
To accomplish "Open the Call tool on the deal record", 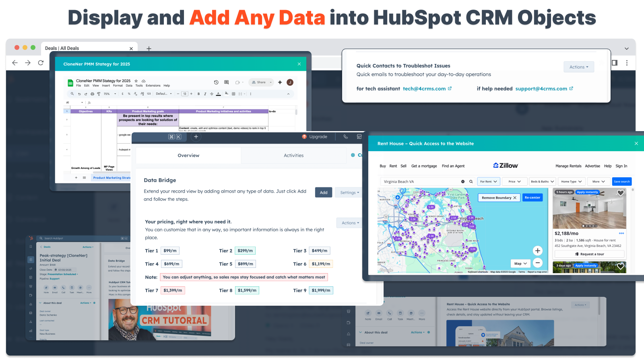I will [63, 288].
